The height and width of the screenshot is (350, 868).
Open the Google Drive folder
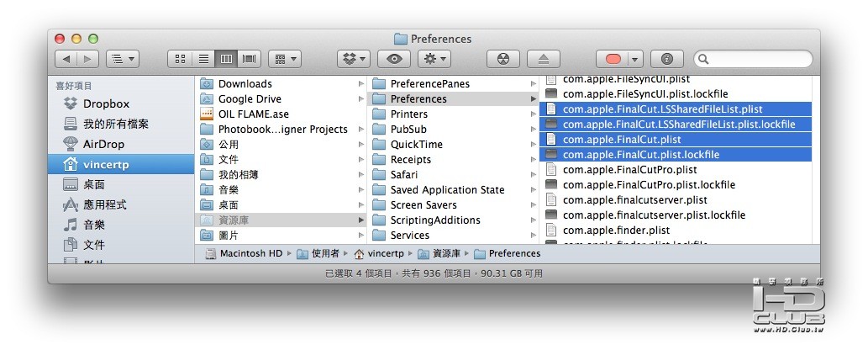[281, 98]
